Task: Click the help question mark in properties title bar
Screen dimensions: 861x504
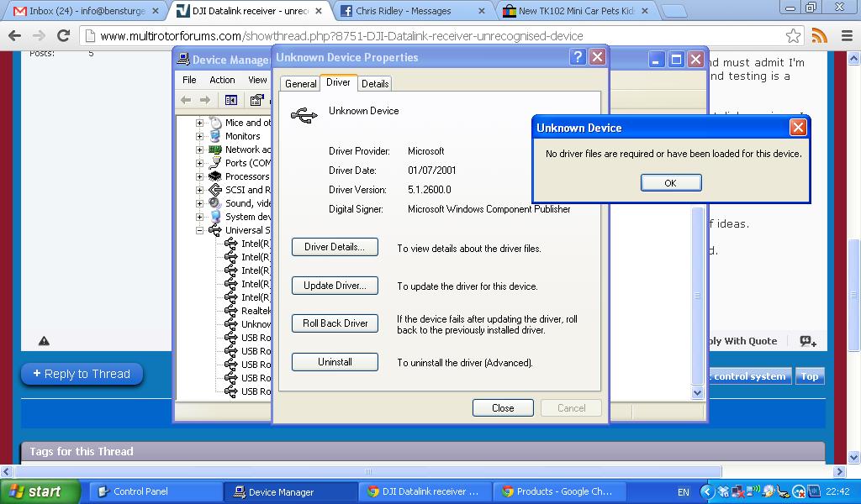Action: (578, 57)
